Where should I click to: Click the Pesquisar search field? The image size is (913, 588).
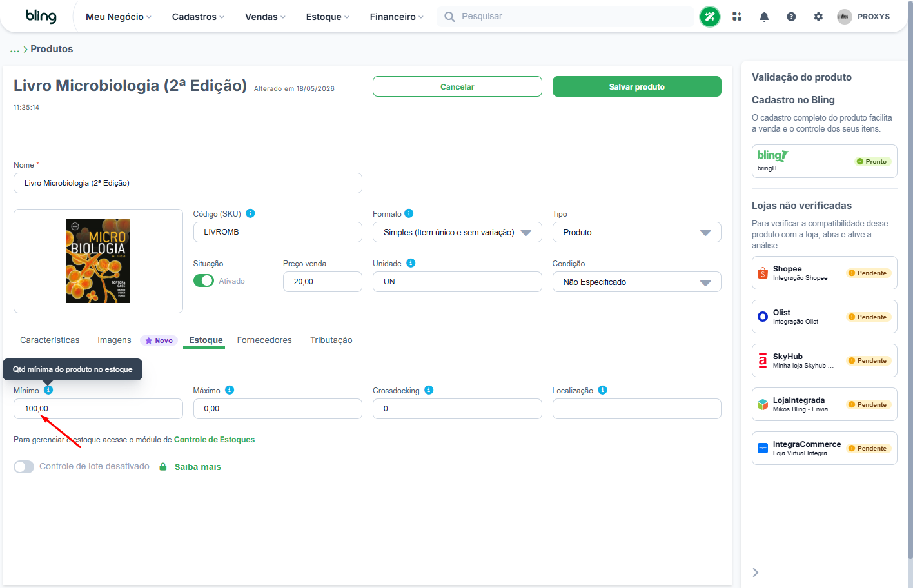click(x=566, y=17)
